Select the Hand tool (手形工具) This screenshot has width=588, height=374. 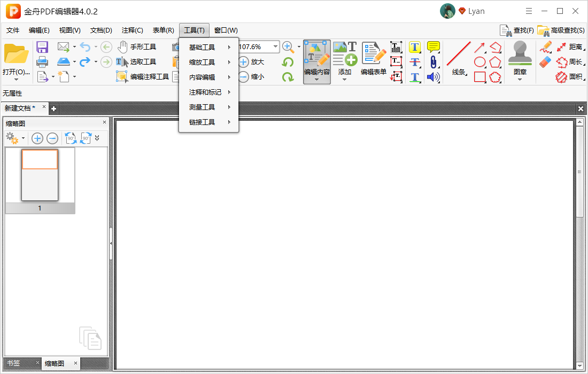(136, 47)
